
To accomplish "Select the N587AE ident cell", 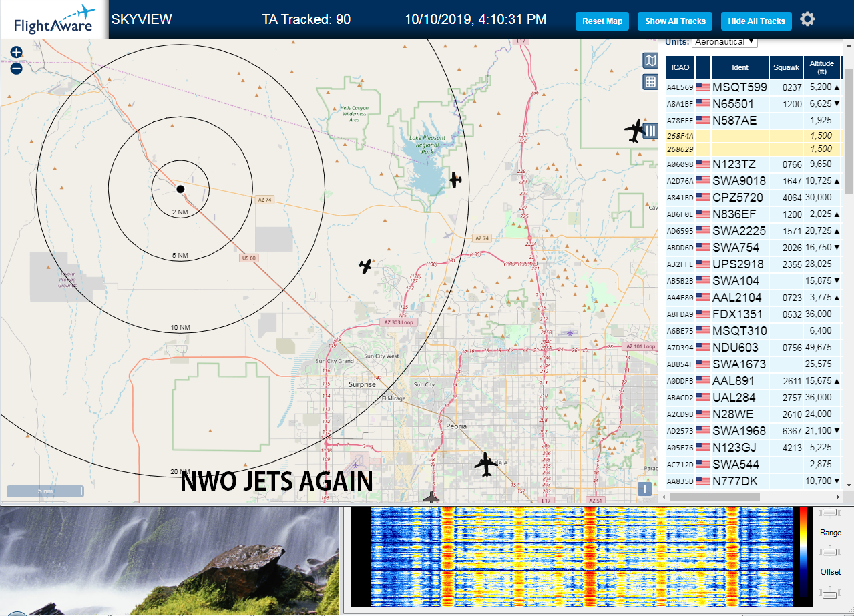I will click(740, 120).
